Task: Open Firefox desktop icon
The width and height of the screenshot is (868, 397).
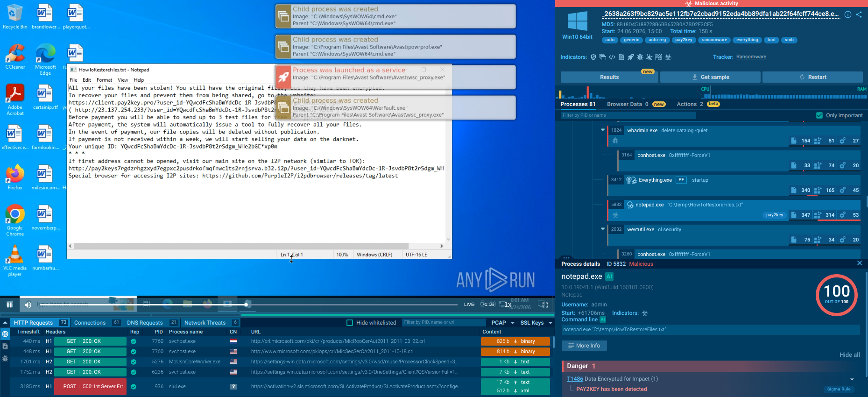Action: point(15,177)
